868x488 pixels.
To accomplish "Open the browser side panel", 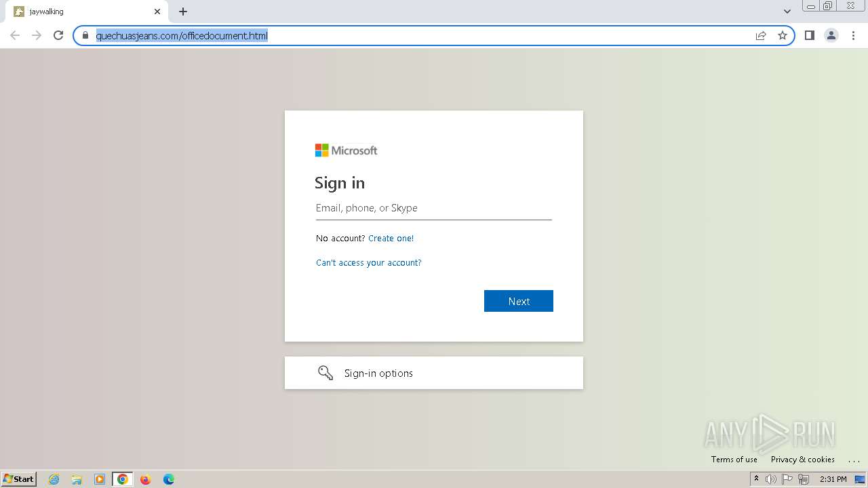I will coord(809,35).
